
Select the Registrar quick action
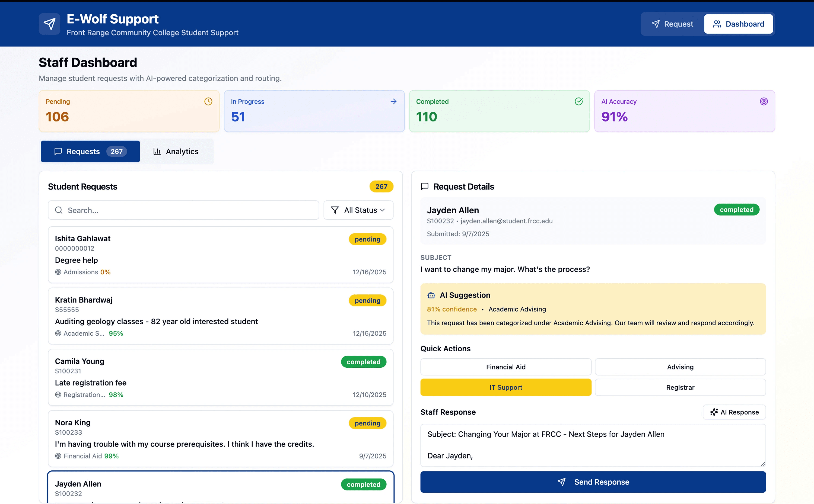click(680, 387)
